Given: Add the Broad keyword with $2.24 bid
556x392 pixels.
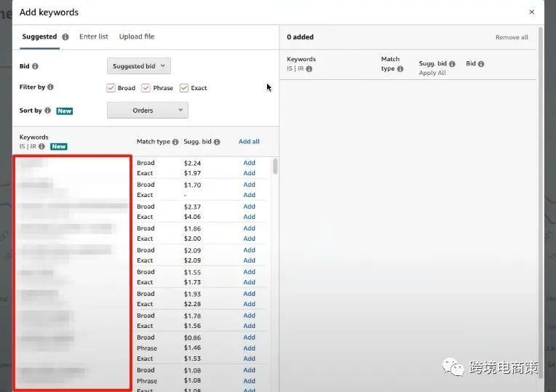Looking at the screenshot, I should [250, 163].
